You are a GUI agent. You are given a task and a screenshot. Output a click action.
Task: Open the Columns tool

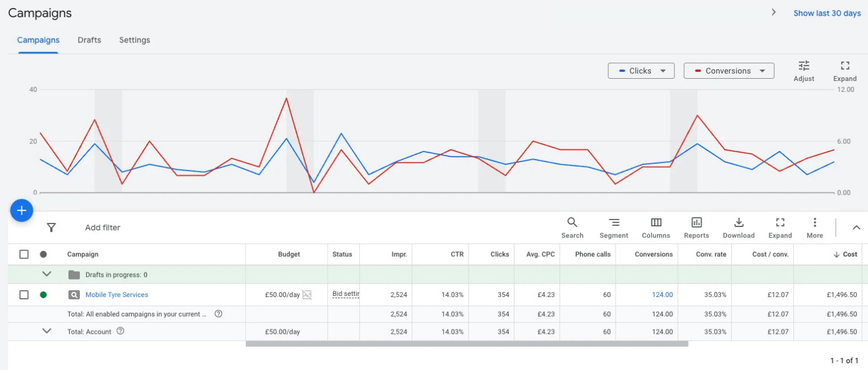(656, 228)
